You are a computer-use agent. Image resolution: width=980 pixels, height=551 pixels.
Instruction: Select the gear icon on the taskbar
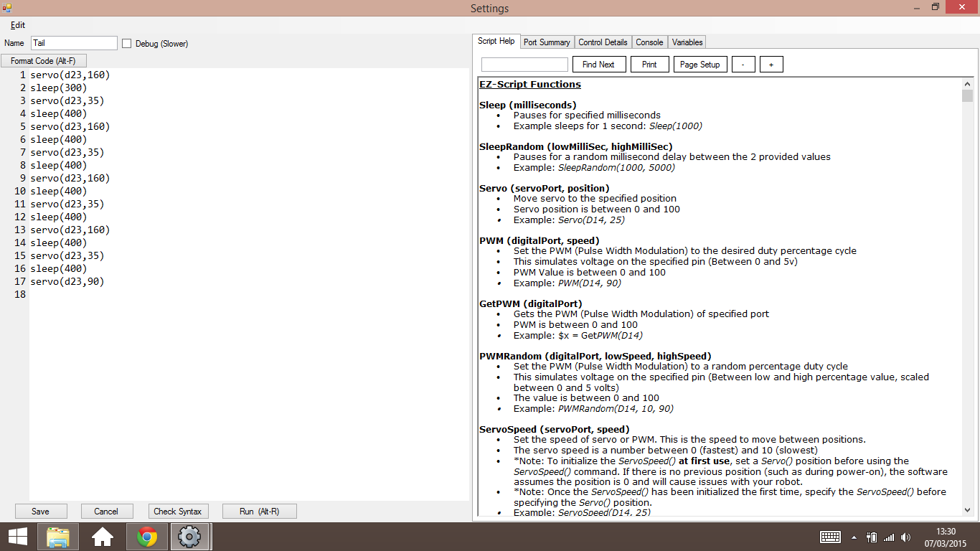[189, 536]
